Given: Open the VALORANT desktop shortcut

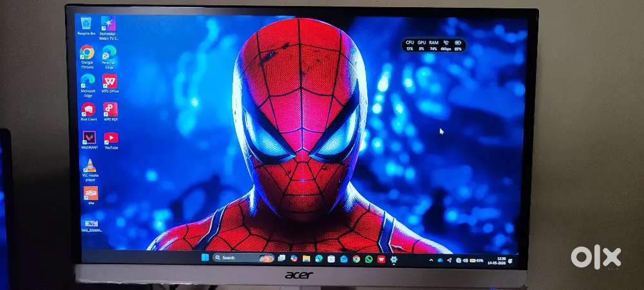Looking at the screenshot, I should (89, 140).
